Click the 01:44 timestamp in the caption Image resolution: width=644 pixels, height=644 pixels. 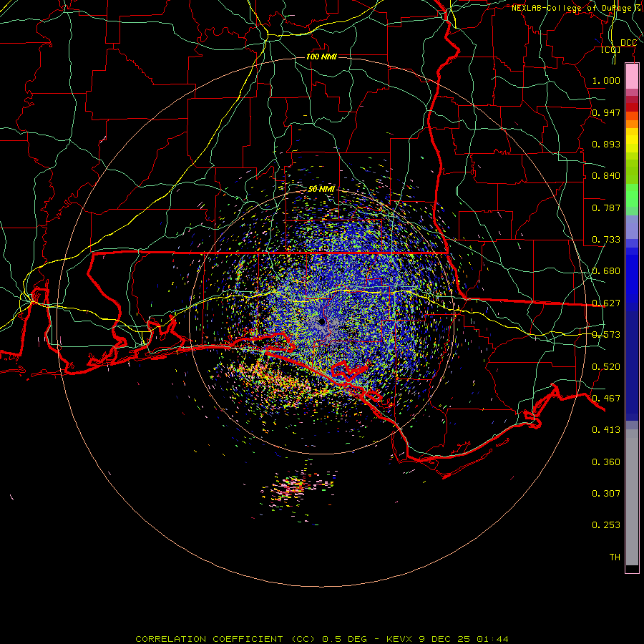pyautogui.click(x=492, y=639)
